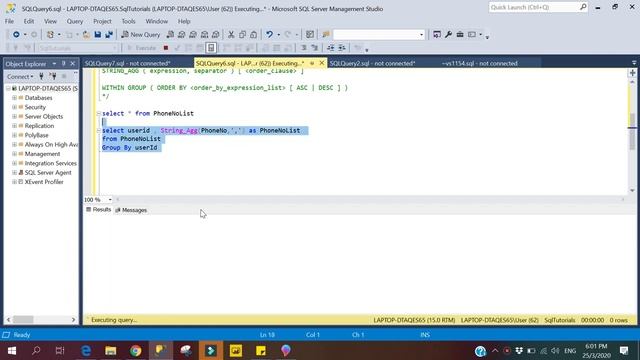This screenshot has width=640, height=360.
Task: Click the Toolbox icon in toolbar
Action: pos(460,35)
